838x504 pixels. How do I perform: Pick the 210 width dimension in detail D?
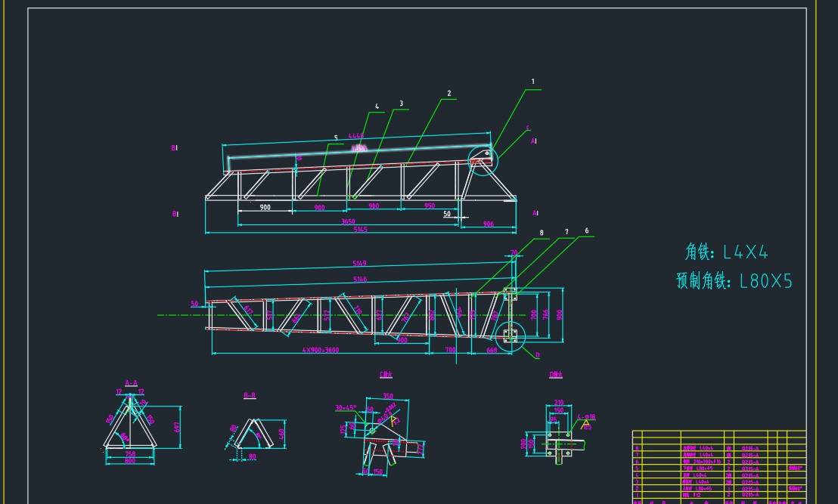click(559, 403)
